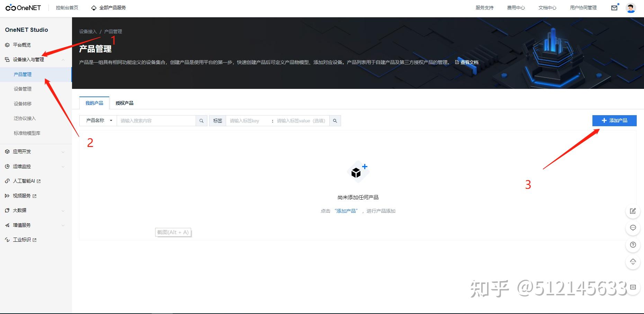Expand the 大数据 section chevron

tap(63, 211)
